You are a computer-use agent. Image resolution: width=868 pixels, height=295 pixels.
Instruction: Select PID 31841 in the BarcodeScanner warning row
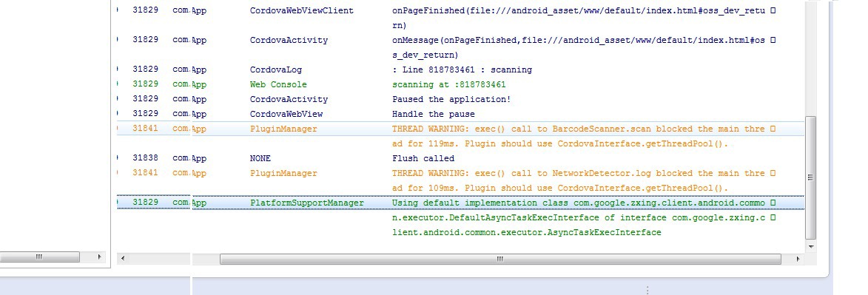tap(145, 129)
